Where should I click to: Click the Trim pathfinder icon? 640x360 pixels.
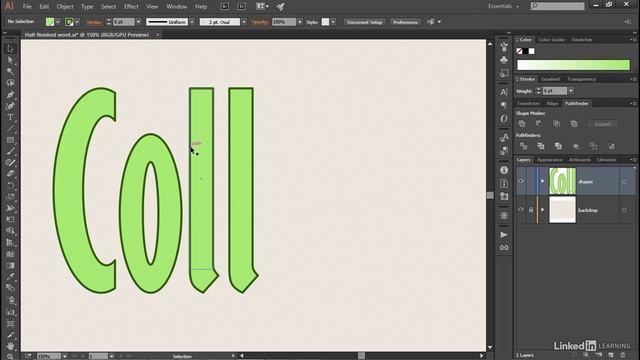point(541,146)
